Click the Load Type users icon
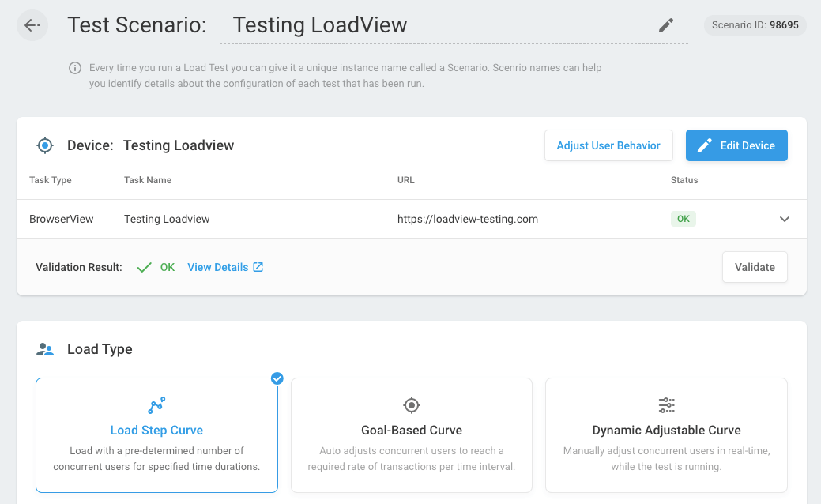Screen dimensions: 821x504 click(x=45, y=349)
